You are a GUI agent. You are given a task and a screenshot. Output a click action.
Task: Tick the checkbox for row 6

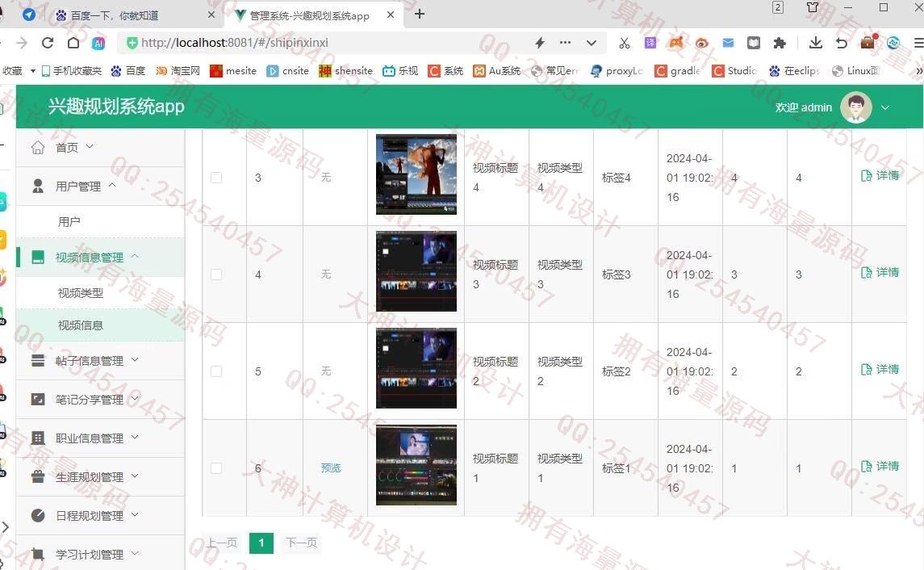(216, 468)
